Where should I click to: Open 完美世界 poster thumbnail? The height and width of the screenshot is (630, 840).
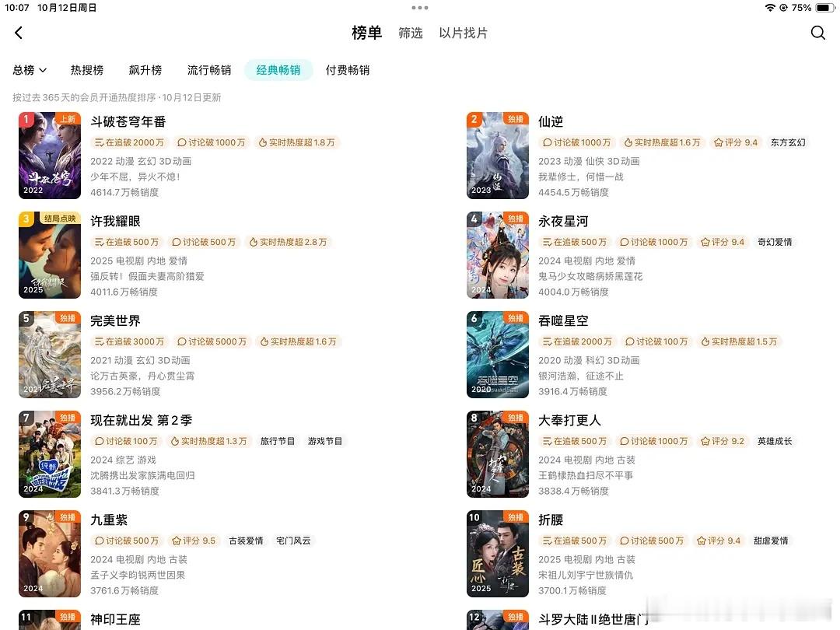(x=50, y=355)
